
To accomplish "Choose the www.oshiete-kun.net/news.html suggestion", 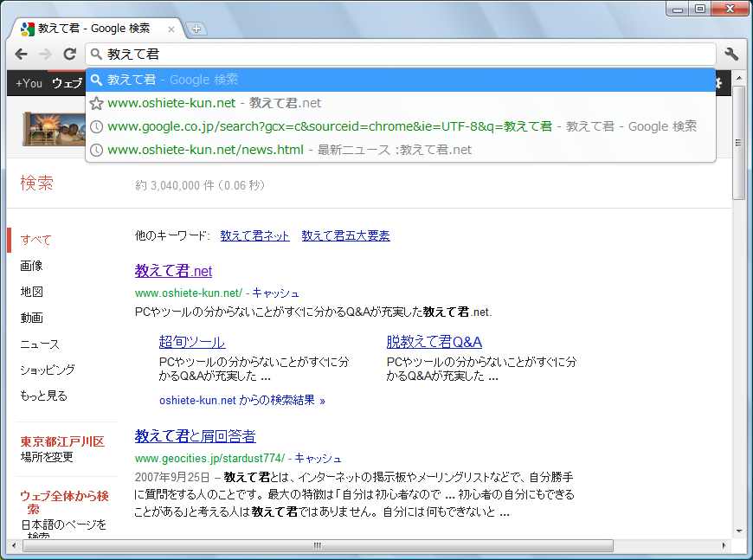I will click(x=401, y=150).
